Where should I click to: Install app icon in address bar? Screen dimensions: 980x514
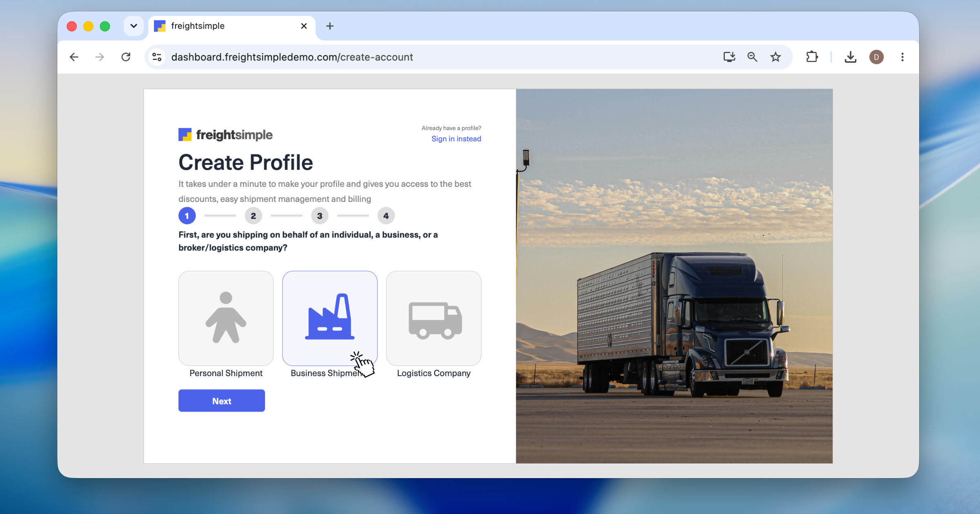[729, 57]
